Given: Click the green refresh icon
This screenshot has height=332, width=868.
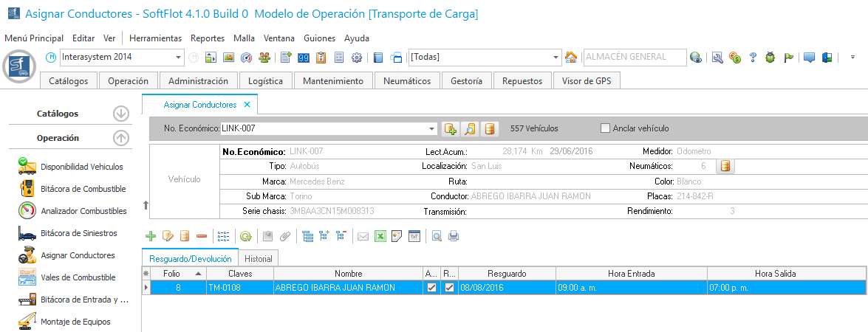Looking at the screenshot, I should click(245, 236).
